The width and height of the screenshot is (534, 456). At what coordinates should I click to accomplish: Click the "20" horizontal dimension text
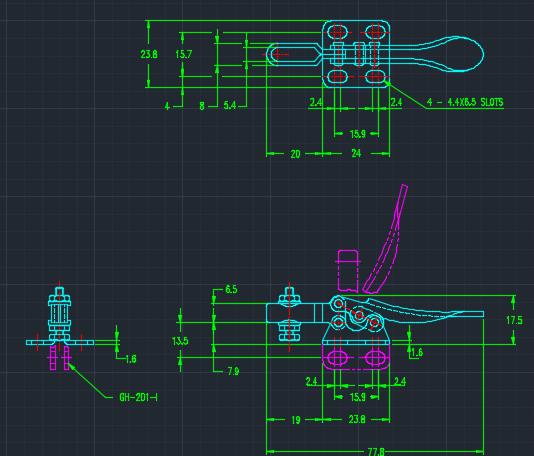coord(295,154)
